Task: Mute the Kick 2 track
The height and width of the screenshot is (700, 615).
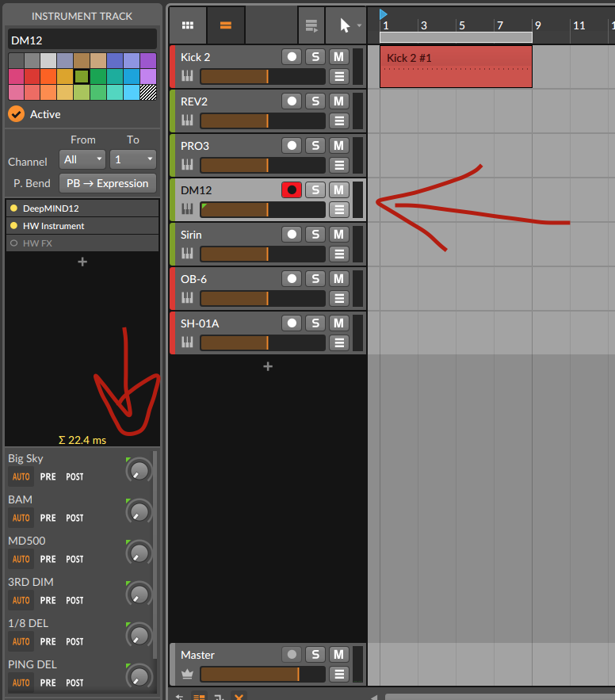Action: (x=338, y=57)
